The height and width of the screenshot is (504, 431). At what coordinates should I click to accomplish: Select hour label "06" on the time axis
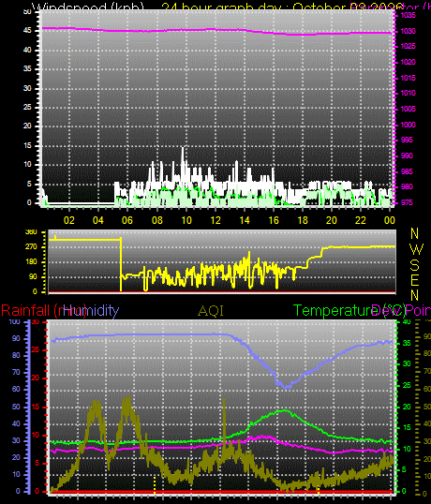coord(127,220)
